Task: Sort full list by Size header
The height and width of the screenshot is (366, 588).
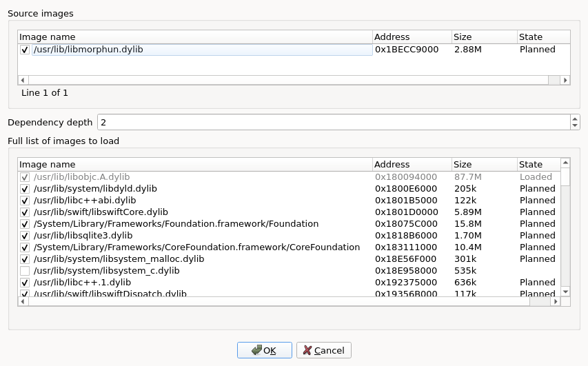Action: click(x=485, y=164)
